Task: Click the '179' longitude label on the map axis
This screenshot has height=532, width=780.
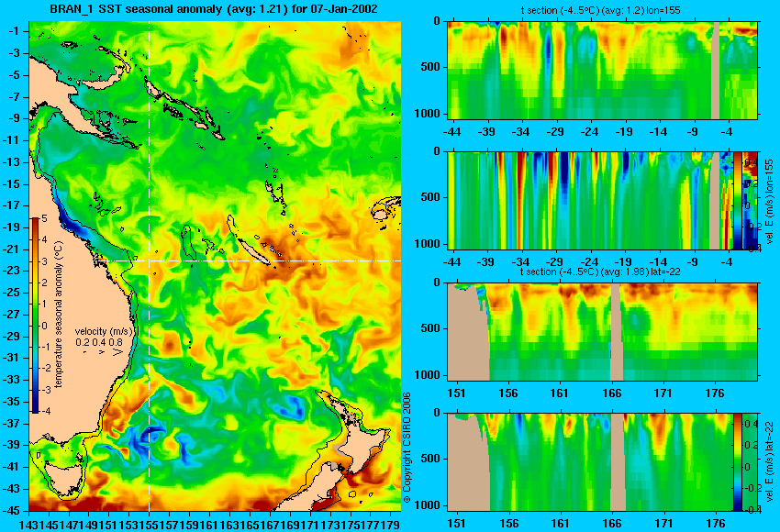Action: click(392, 524)
